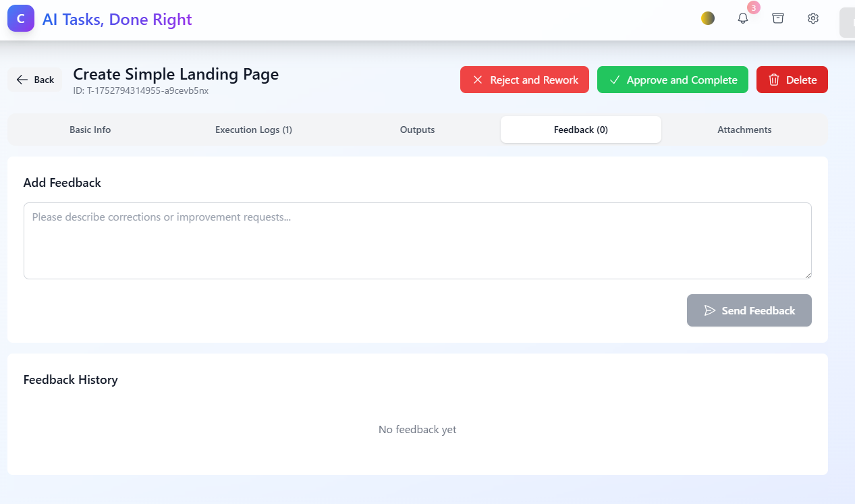Click Reject and Rework button
The width and height of the screenshot is (855, 504).
pyautogui.click(x=524, y=80)
